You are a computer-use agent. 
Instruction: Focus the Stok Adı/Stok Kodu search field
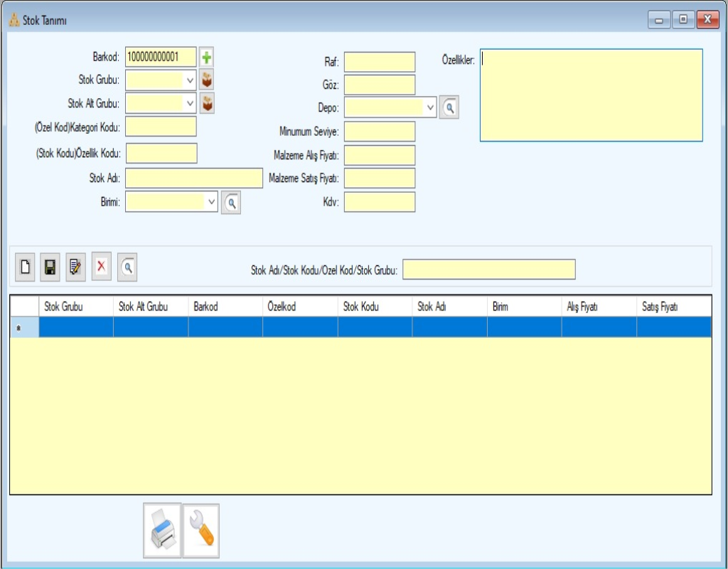488,270
